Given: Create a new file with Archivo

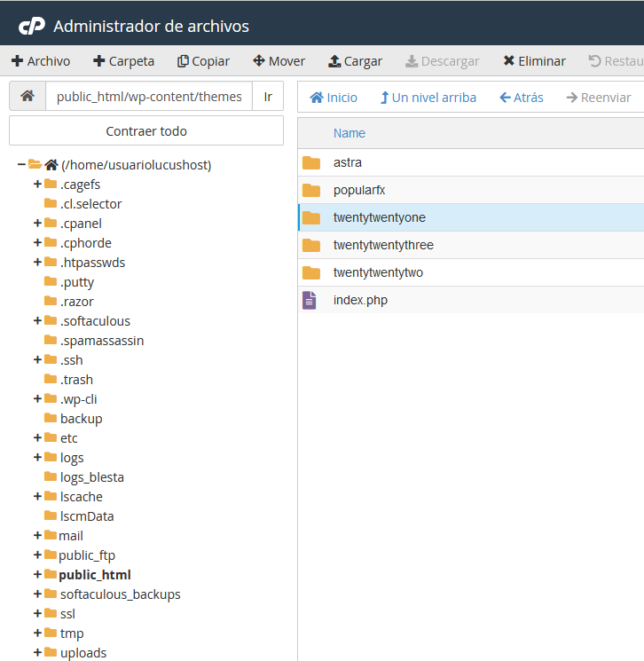Looking at the screenshot, I should pyautogui.click(x=41, y=61).
